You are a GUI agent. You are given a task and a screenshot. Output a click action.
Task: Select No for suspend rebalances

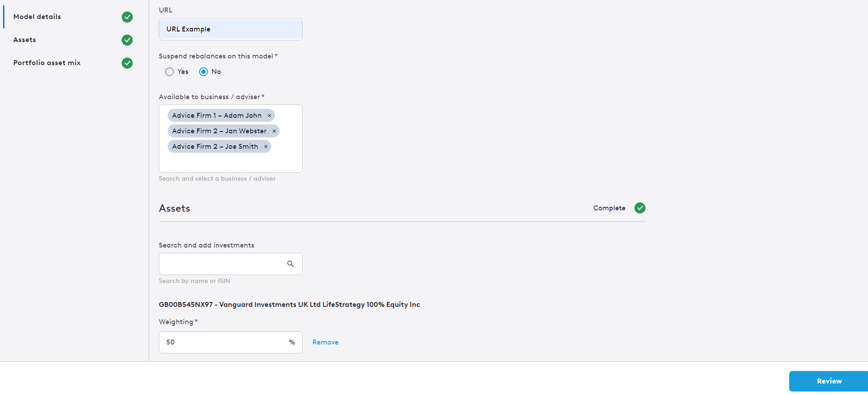204,72
